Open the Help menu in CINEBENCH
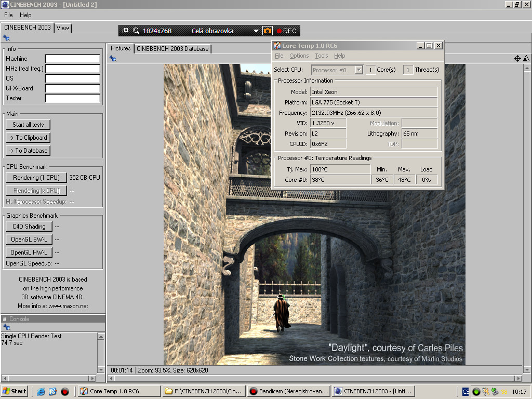532x399 pixels. pos(25,15)
